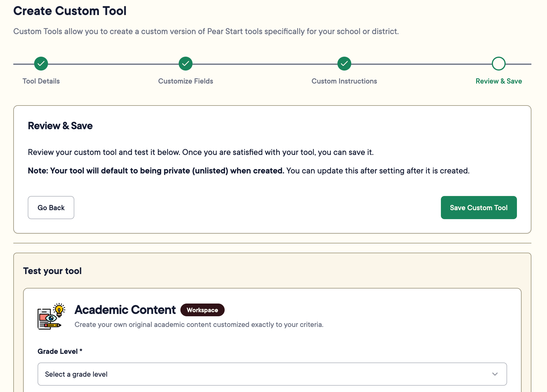Click the Customize Fields checkmark step icon

click(x=186, y=64)
